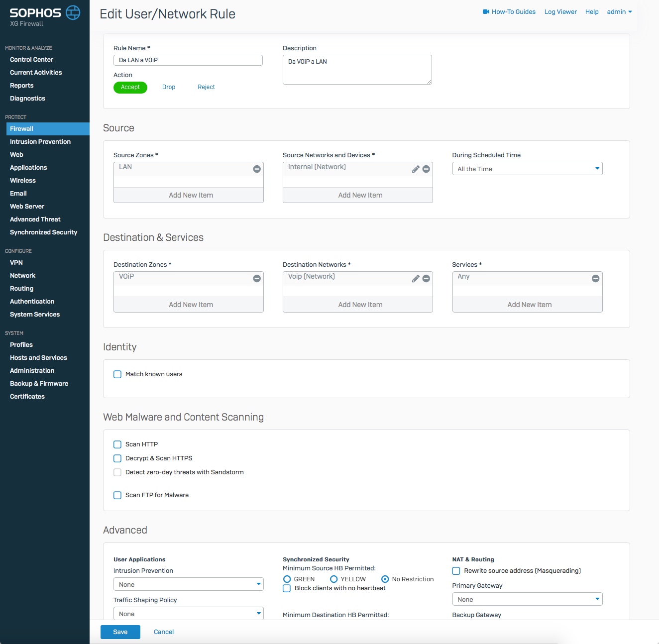Remove Any from Services list
This screenshot has height=644, width=659.
pyautogui.click(x=595, y=279)
